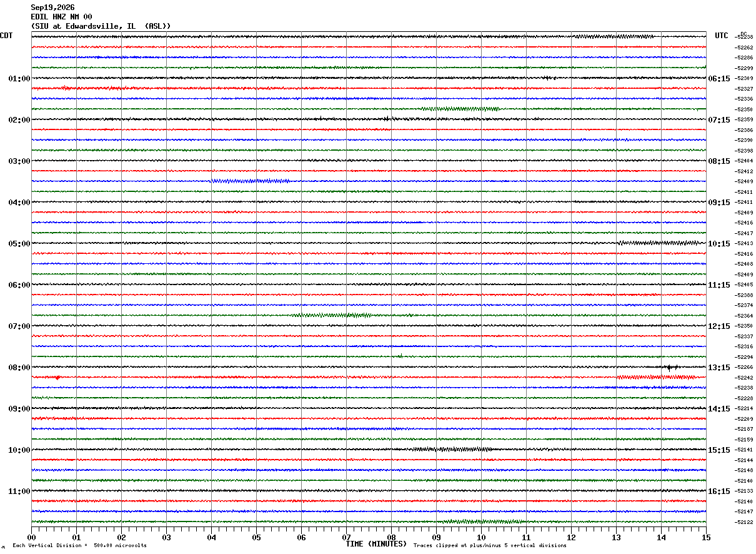Click the Traces clipped footnote text

490,545
